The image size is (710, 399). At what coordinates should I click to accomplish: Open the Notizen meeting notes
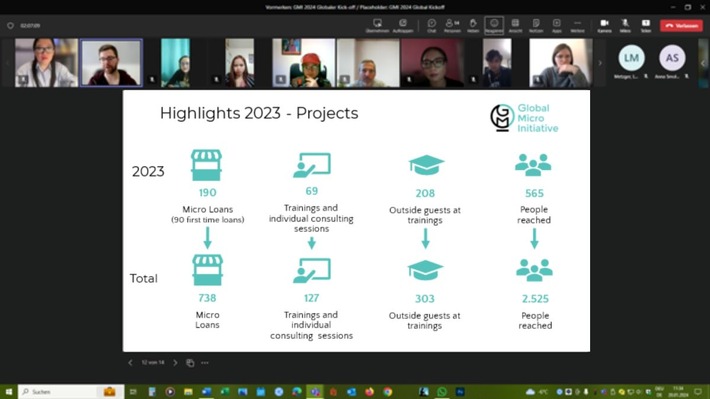[536, 25]
